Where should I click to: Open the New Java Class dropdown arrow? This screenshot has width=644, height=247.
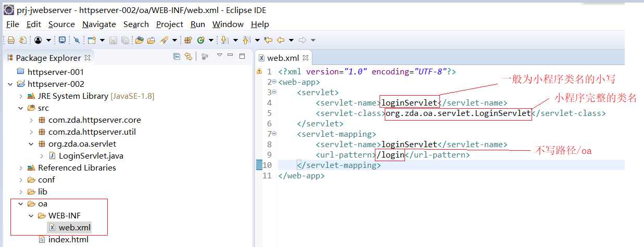click(x=211, y=40)
